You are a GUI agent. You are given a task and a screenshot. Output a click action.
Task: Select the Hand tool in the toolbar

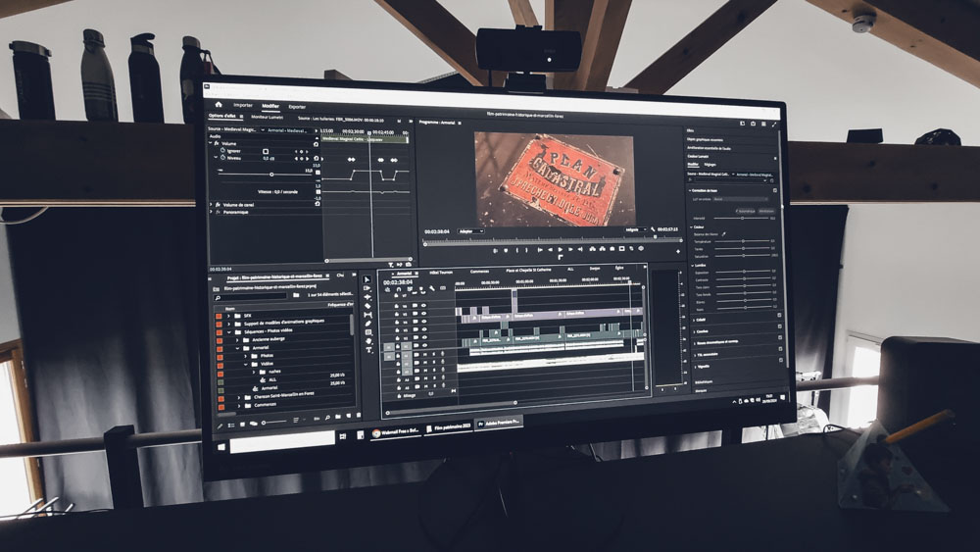point(368,340)
